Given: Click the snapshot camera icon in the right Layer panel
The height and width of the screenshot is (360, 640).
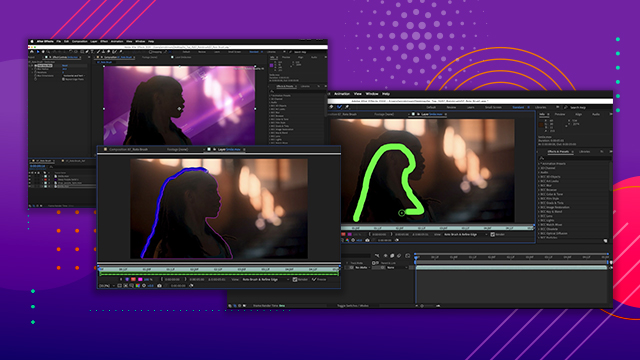Looking at the screenshot, I should [x=367, y=240].
